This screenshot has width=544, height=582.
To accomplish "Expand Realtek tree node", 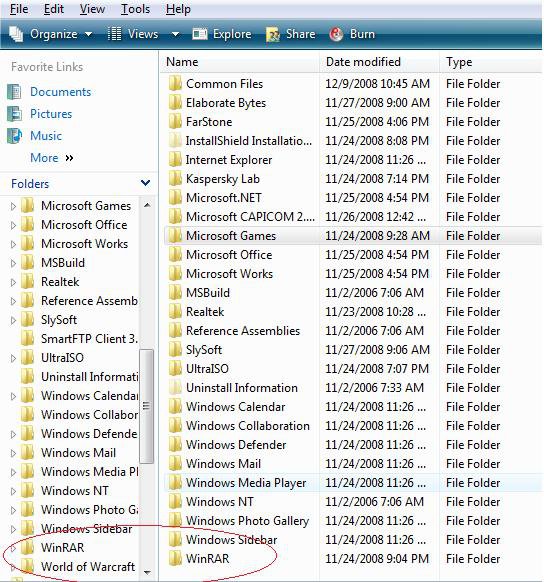I will (13, 282).
